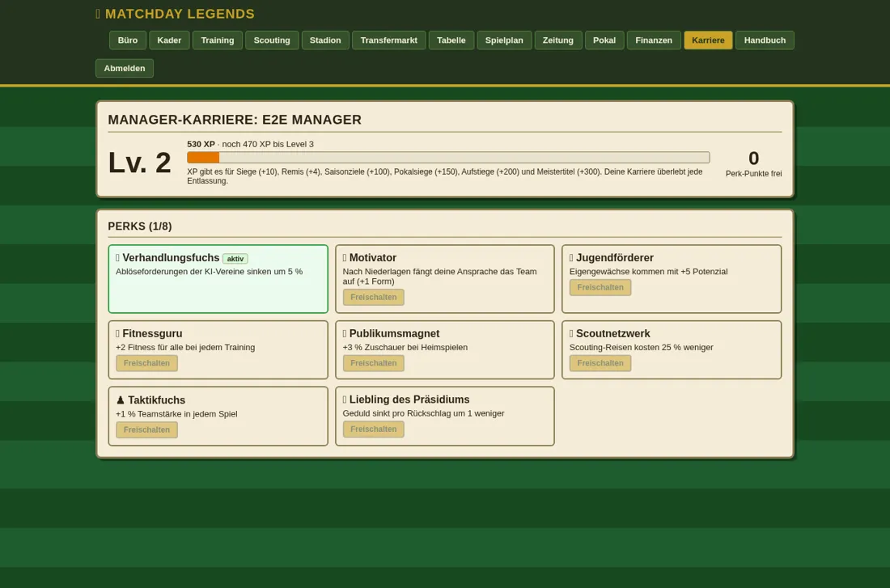
Task: Go to the Kader section
Action: tap(169, 40)
